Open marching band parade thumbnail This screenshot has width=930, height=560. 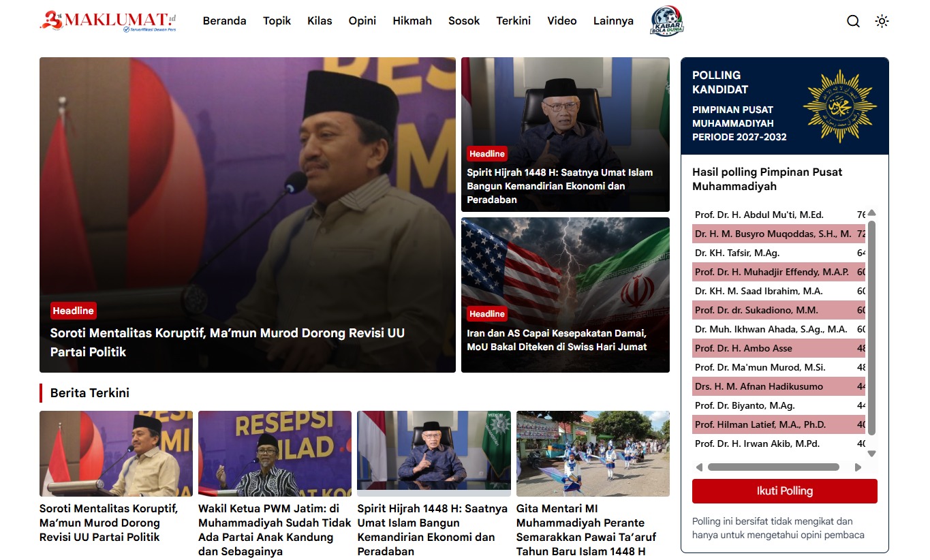(593, 454)
